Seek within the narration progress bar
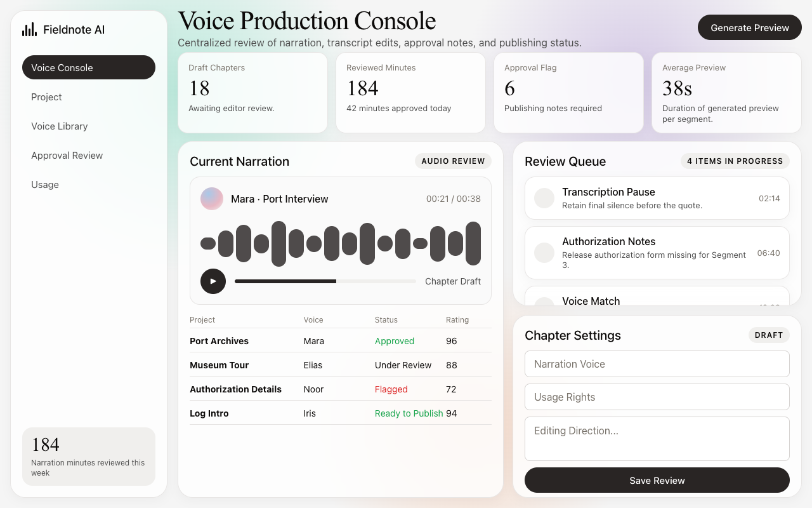812x508 pixels. (x=325, y=281)
